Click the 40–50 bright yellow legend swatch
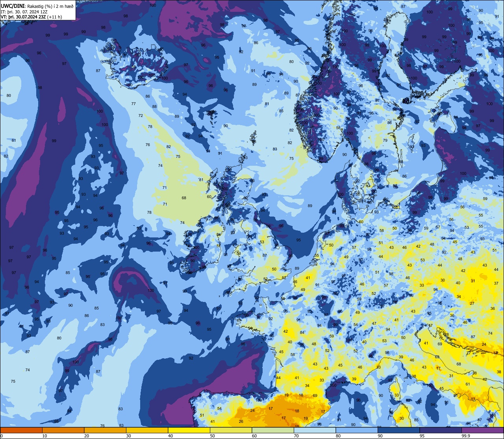 189,430
